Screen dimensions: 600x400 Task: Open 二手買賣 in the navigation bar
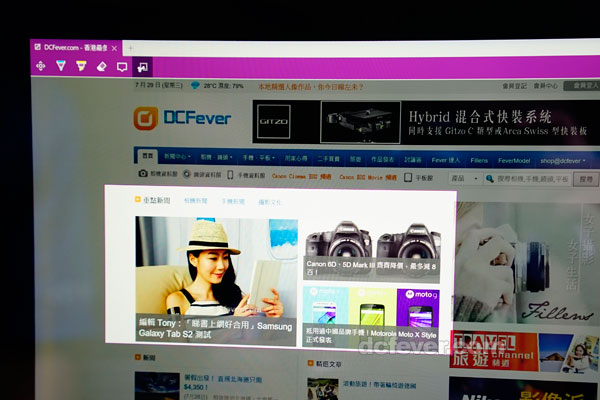click(328, 159)
